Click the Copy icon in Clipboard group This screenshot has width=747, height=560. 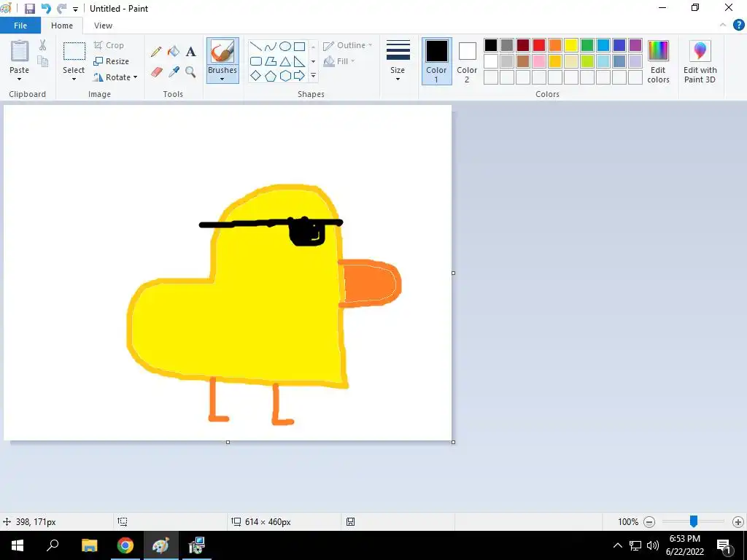(x=43, y=61)
